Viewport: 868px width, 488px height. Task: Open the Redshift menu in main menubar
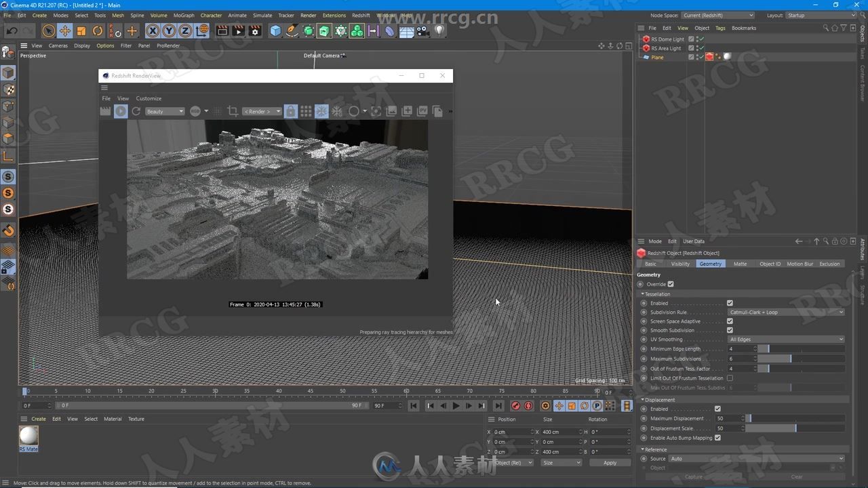click(361, 15)
